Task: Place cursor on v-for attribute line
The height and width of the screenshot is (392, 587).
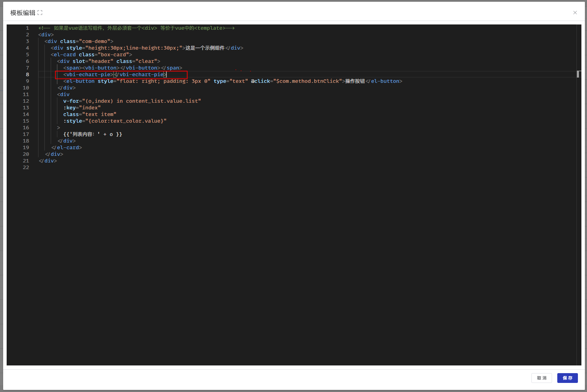Action: point(132,101)
